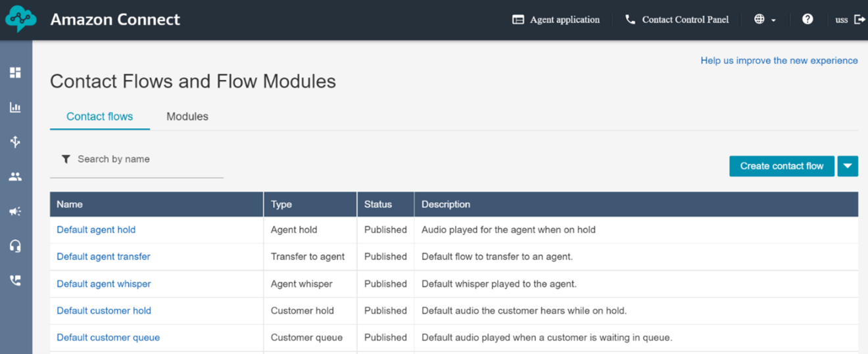
Task: Open the Users sidebar icon
Action: 15,177
